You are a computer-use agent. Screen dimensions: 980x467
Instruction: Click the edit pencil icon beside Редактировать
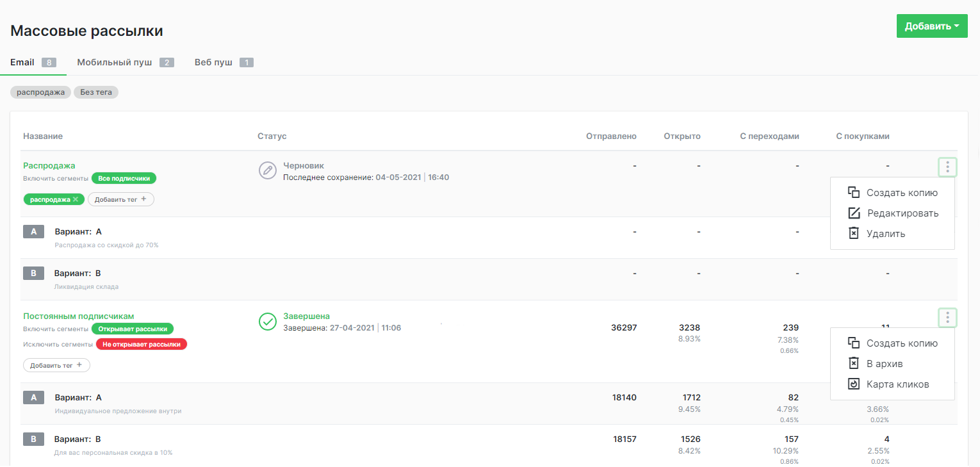pyautogui.click(x=853, y=213)
